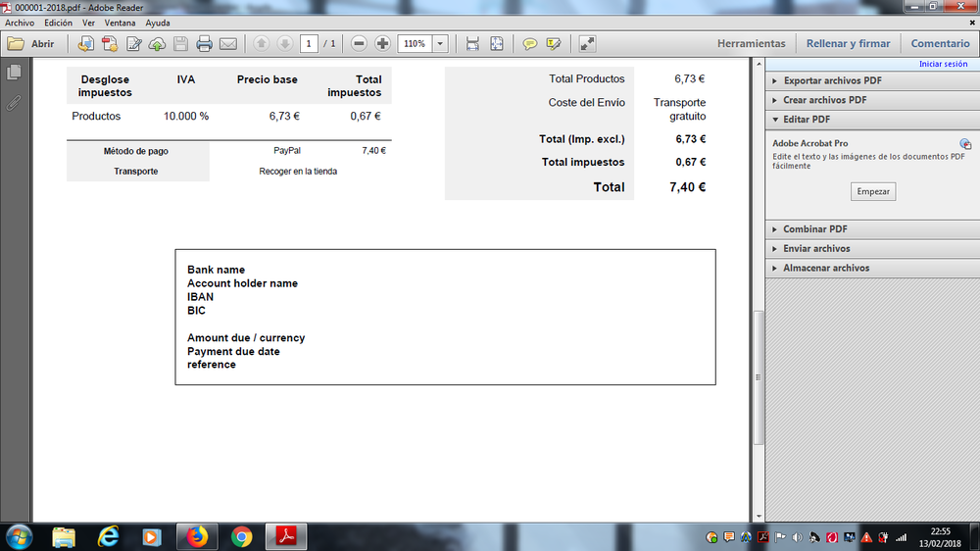The height and width of the screenshot is (551, 980).
Task: Click Adobe Reader taskbar button
Action: pos(286,536)
